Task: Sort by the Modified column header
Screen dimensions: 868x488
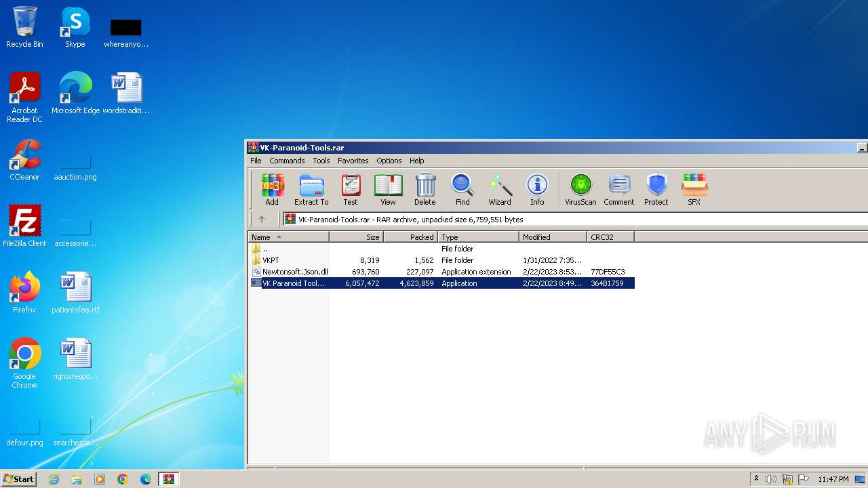Action: (x=553, y=237)
